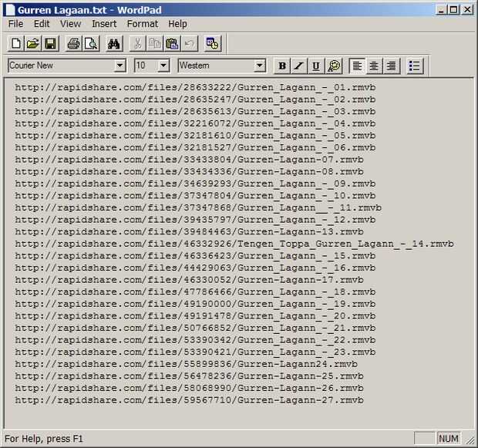Click the Gurren_Lagann_-_20.rmvb line
The height and width of the screenshot is (448, 478).
195,316
